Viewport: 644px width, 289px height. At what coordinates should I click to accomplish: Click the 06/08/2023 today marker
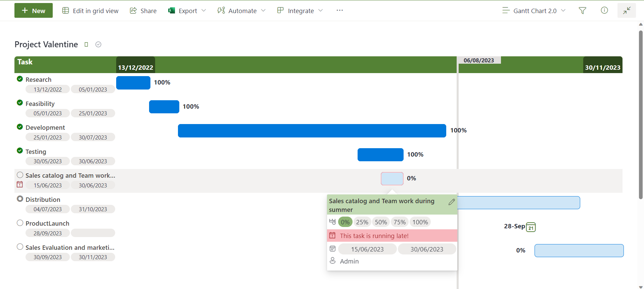[479, 60]
